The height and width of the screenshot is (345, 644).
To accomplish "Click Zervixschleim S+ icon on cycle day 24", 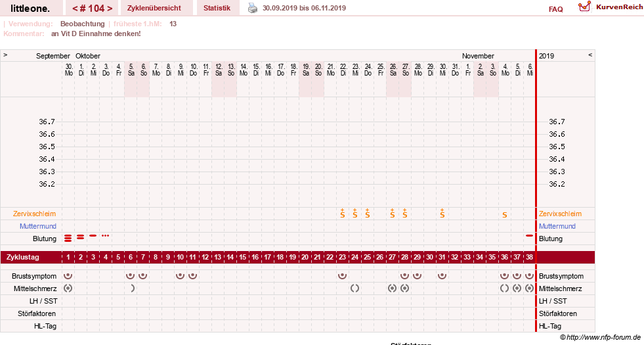I will [355, 213].
